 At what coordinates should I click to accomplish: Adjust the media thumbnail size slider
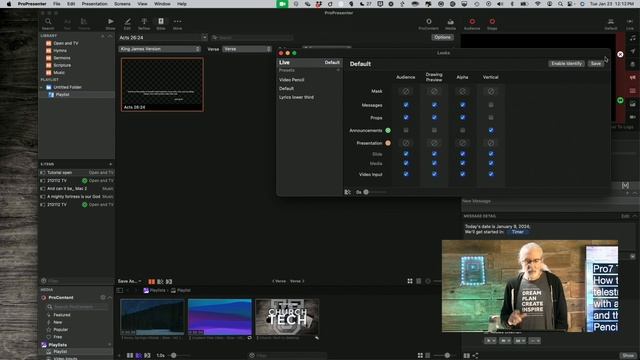[x=447, y=356]
